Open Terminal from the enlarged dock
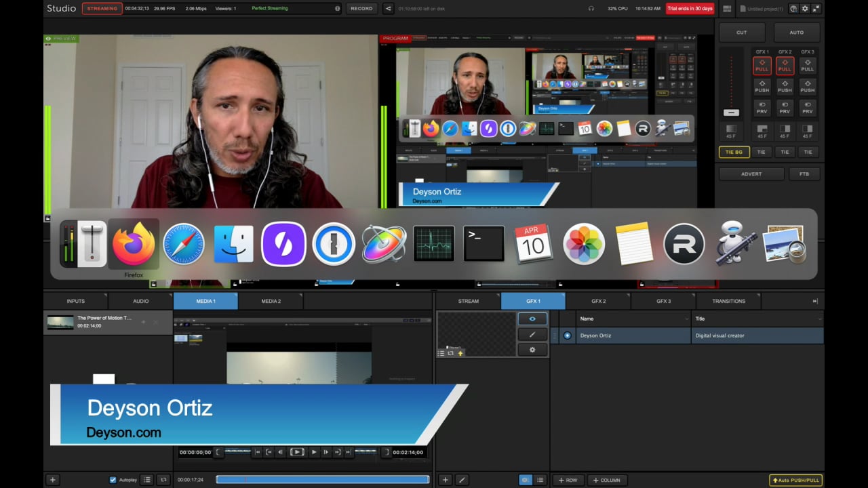The image size is (868, 488). pos(484,244)
